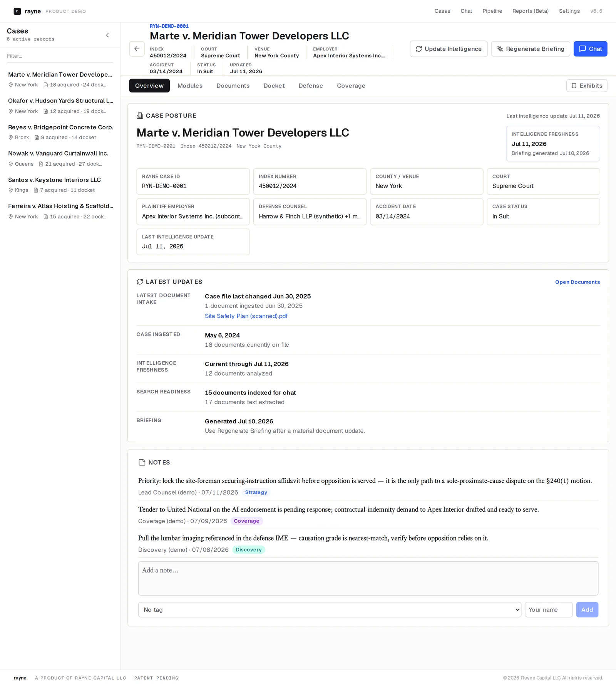Open Chat in top navigation

pyautogui.click(x=466, y=11)
